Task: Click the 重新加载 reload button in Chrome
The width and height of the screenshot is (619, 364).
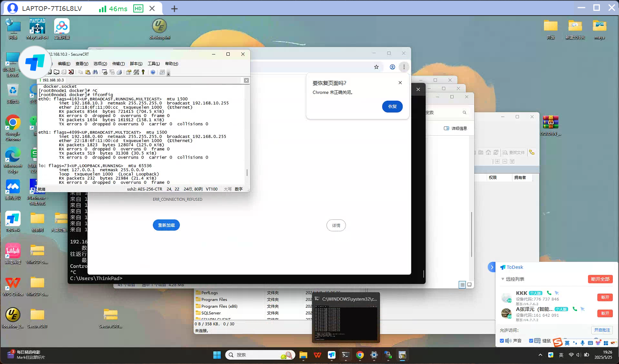Action: (166, 225)
